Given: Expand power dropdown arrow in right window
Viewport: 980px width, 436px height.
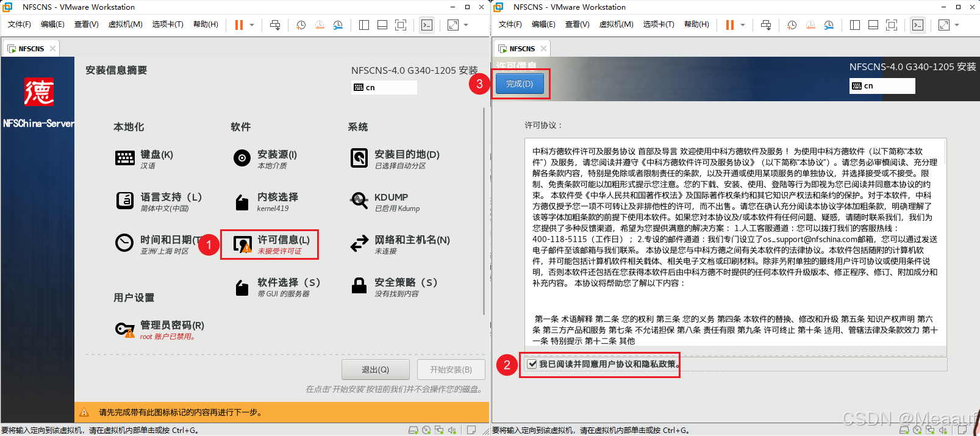Looking at the screenshot, I should click(743, 25).
